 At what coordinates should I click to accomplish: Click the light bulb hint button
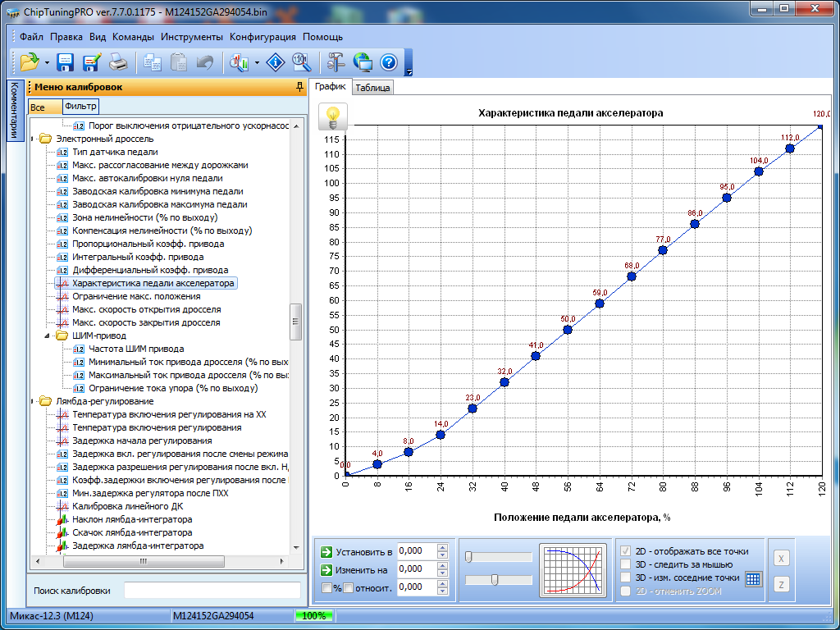333,116
